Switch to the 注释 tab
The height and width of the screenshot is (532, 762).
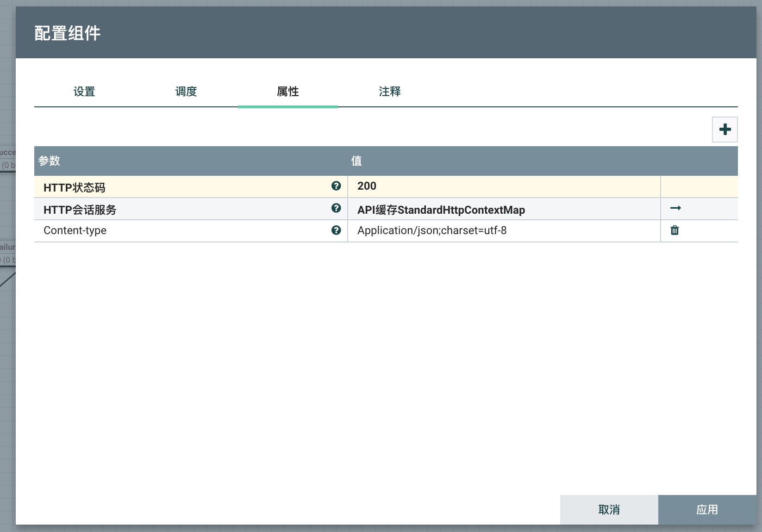389,92
